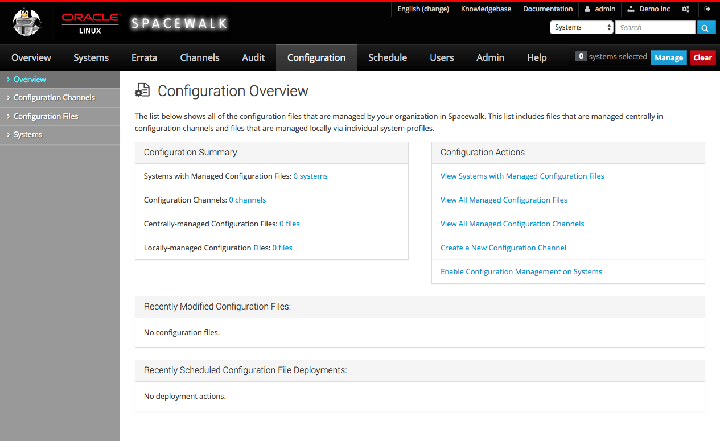Click the Configuration Summary panel heading
Viewport: 720px width, 441px height.
tap(191, 152)
